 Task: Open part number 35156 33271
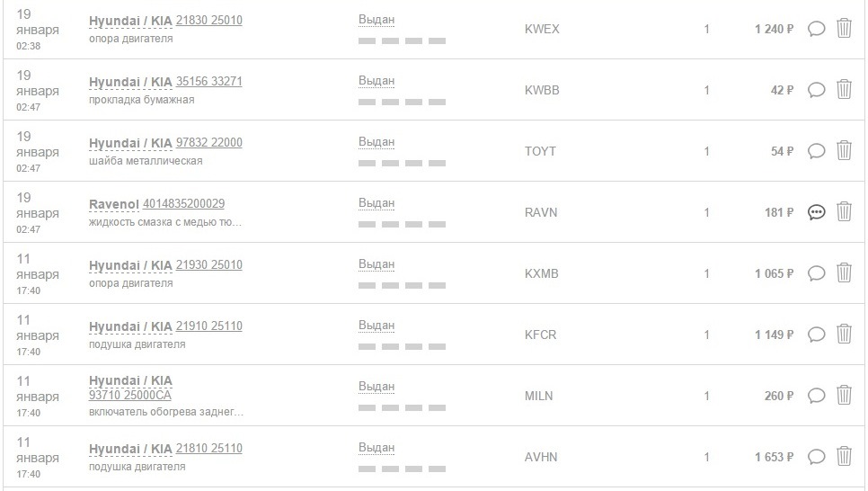[x=208, y=82]
